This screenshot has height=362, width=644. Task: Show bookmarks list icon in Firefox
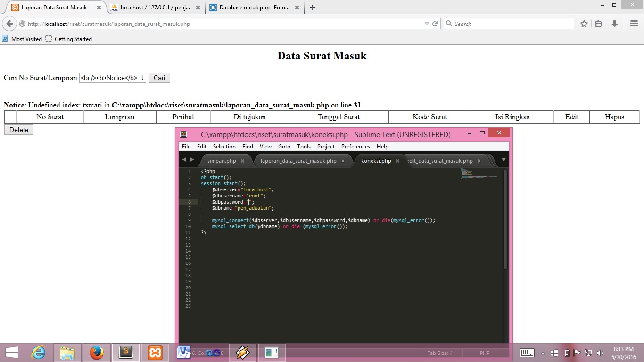598,24
